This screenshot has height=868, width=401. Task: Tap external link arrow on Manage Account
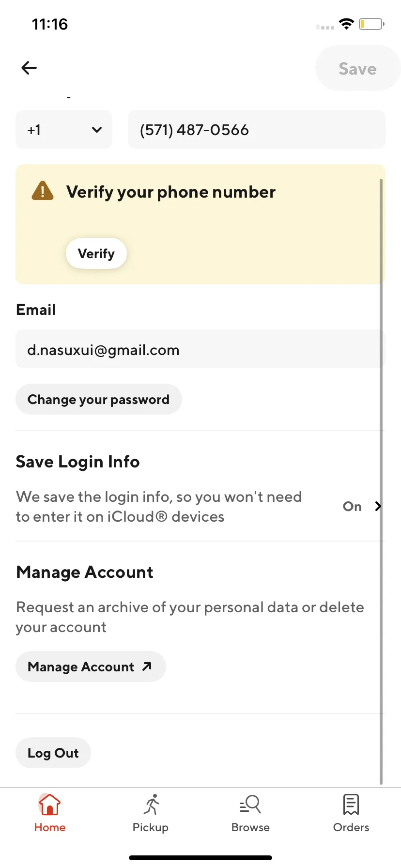point(147,666)
